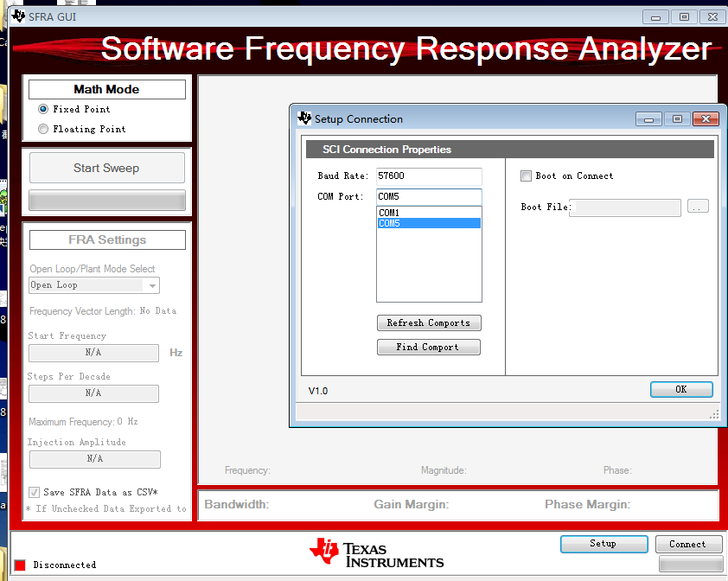The width and height of the screenshot is (728, 581).
Task: Click the Baud Rate input field
Action: tap(429, 176)
